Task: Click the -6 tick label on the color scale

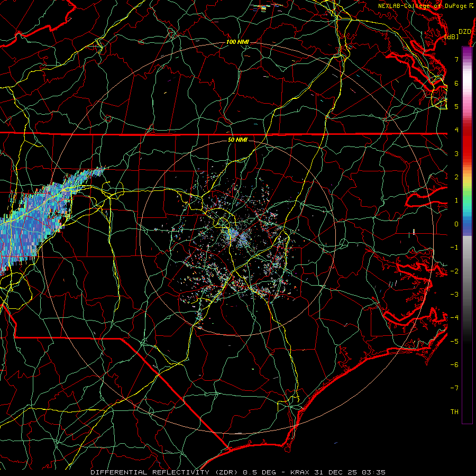Action: 454,365
